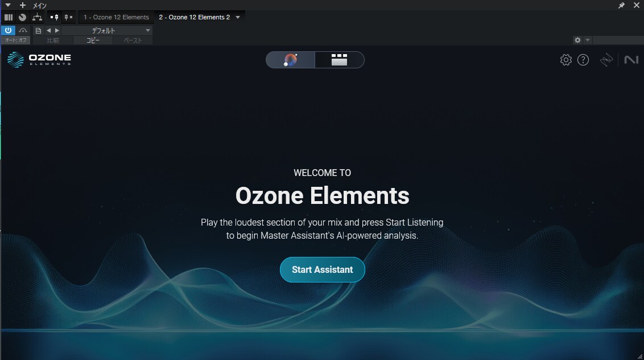Click the Ozone Elements logo
Screen dimensions: 644x360
pos(39,60)
